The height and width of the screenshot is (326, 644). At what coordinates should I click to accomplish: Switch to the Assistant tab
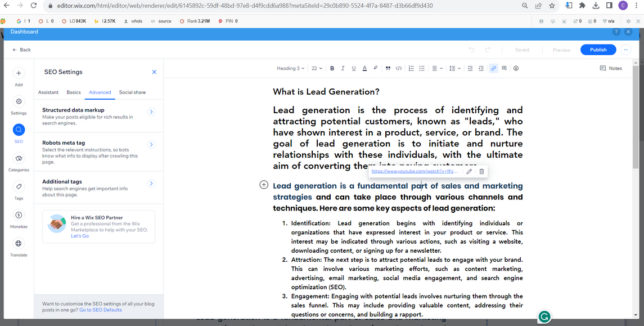point(48,92)
